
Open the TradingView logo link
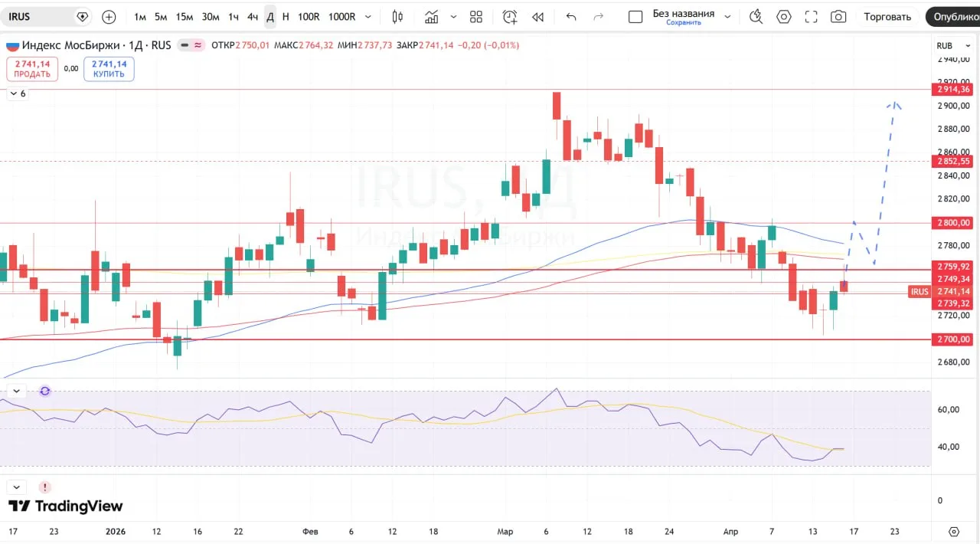point(65,506)
